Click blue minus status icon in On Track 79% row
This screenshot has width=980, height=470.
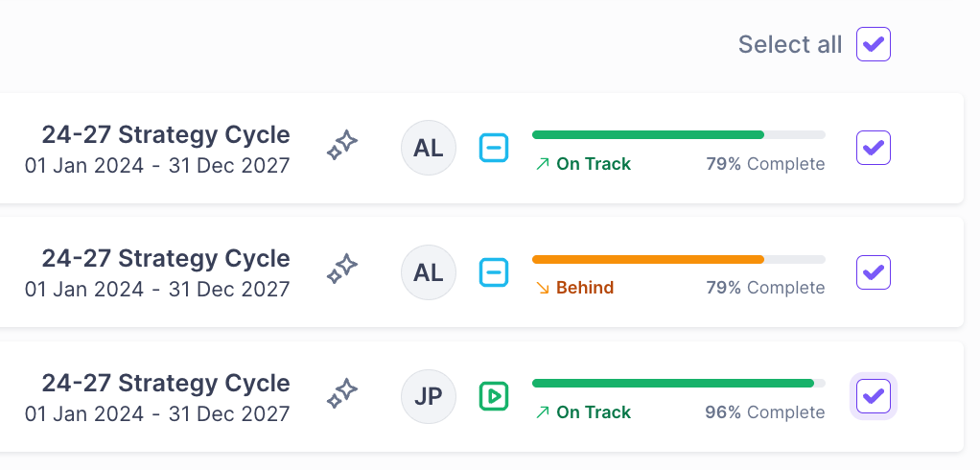point(494,148)
